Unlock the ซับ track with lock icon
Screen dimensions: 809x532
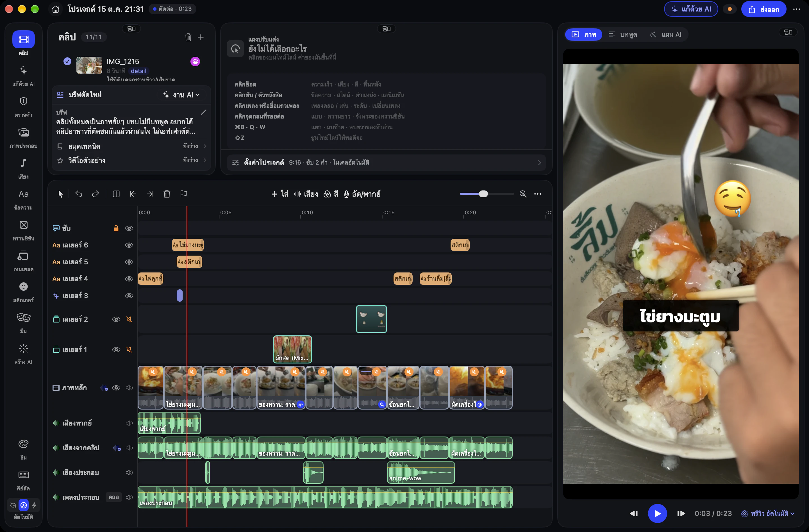pos(116,228)
